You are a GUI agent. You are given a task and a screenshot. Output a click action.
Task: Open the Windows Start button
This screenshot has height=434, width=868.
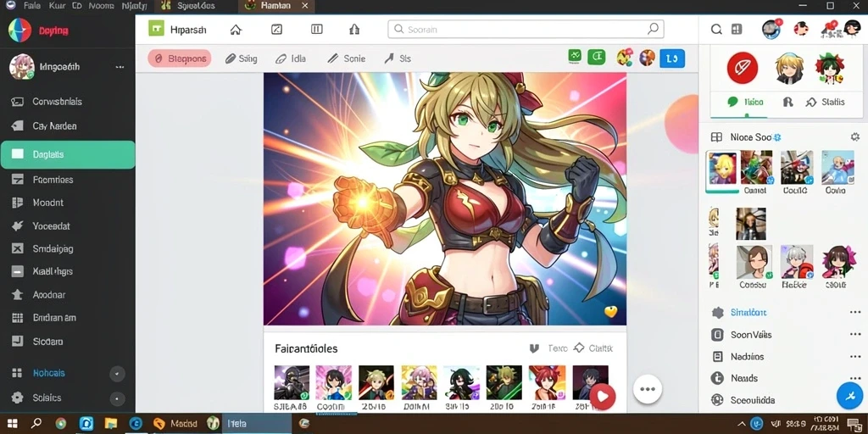point(12,424)
